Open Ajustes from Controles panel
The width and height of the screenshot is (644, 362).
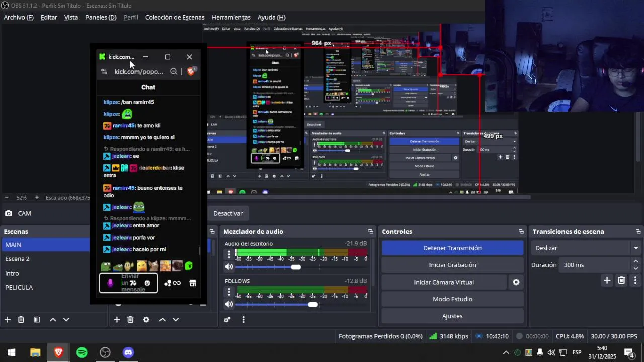pos(452,316)
